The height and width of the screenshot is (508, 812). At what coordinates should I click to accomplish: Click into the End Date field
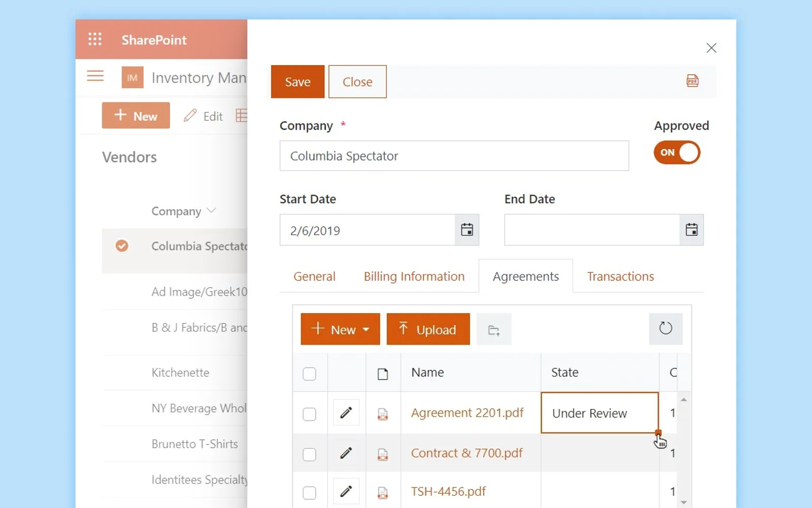(x=592, y=230)
